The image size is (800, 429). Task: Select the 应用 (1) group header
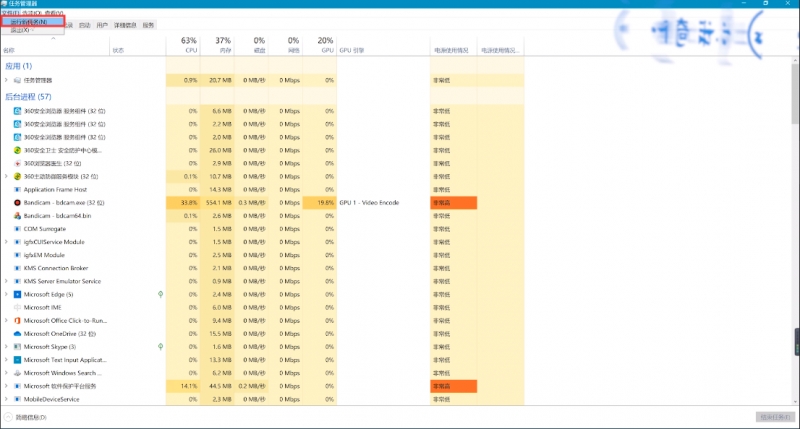coord(18,66)
